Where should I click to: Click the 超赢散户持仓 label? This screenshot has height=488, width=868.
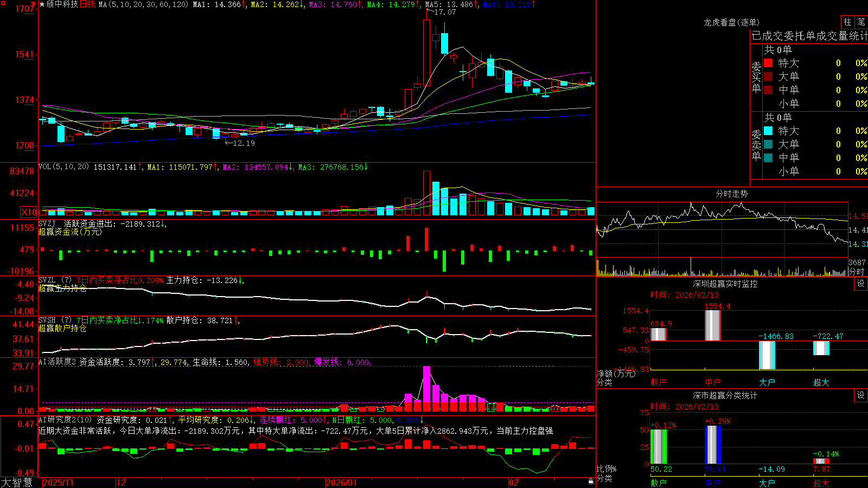pos(62,328)
